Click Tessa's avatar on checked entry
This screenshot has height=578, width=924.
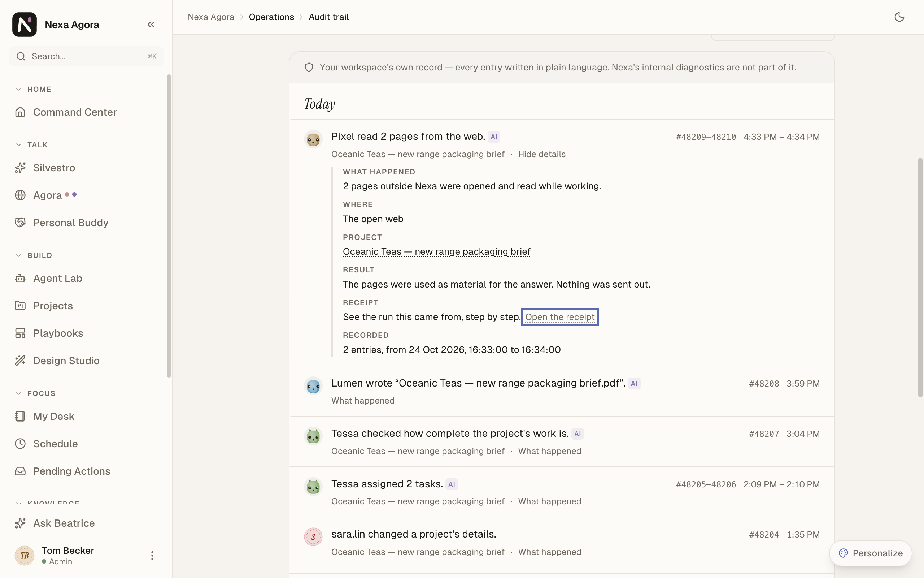(313, 436)
